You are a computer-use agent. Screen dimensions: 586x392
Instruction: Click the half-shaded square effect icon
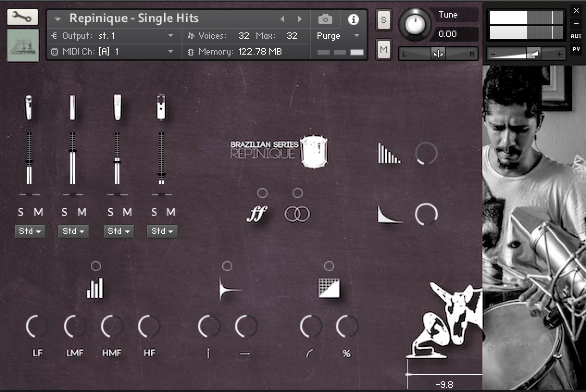[329, 288]
